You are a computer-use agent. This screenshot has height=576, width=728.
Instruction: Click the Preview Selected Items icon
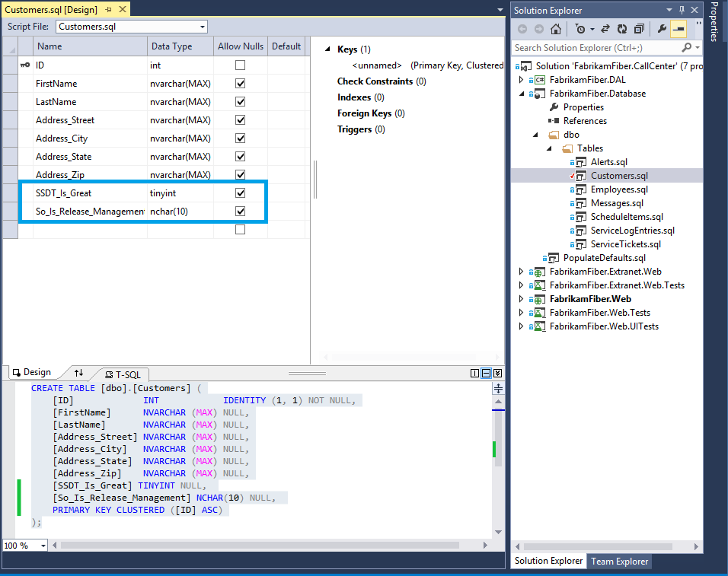678,29
